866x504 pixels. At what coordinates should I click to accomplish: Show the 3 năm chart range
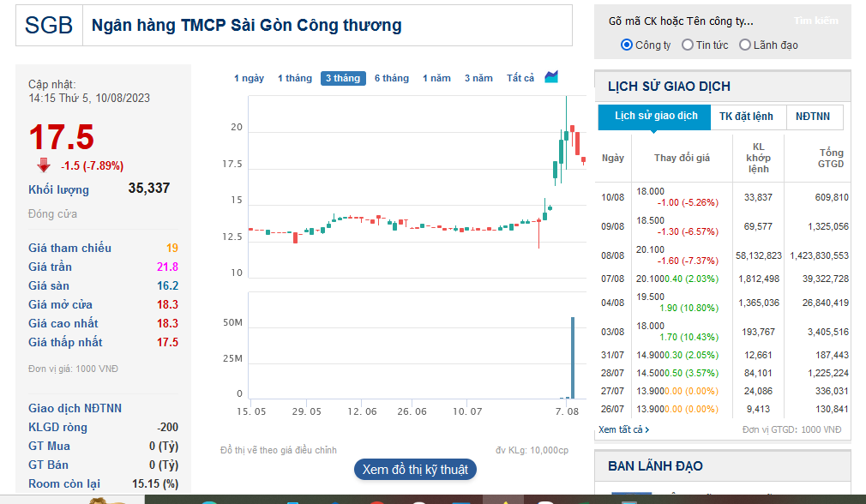[478, 78]
